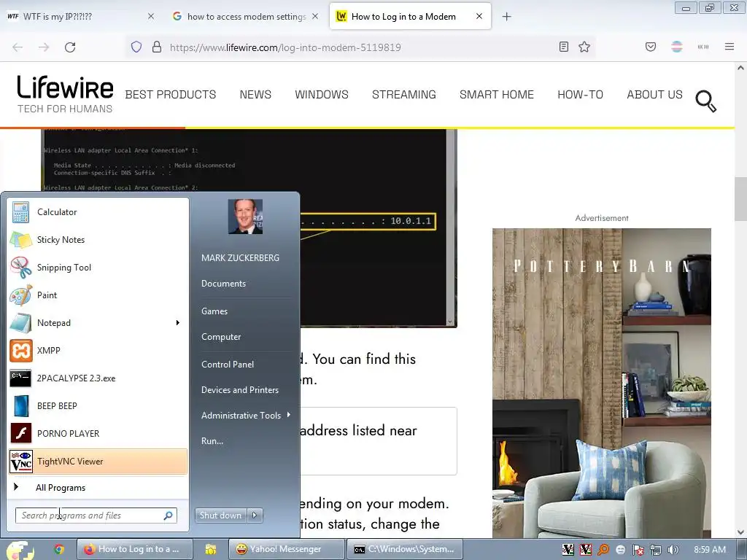
Task: Open the Firefox account avatar menu
Action: 677,47
